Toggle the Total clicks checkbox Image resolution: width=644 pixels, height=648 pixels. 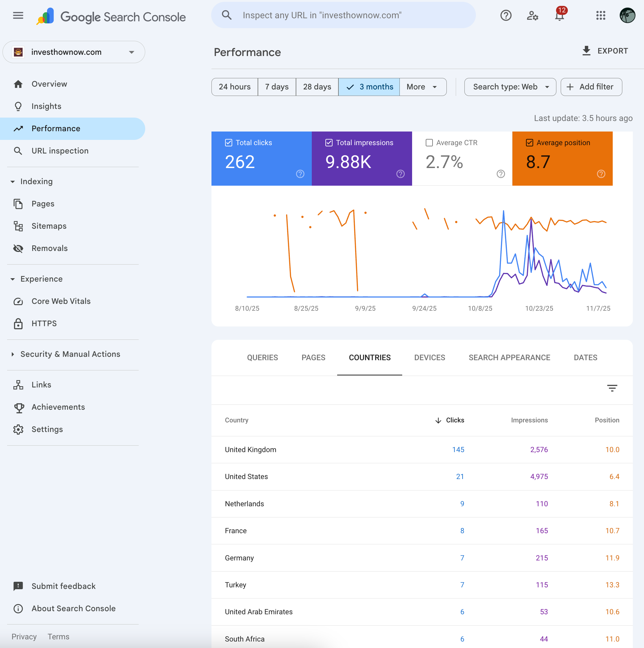(x=228, y=143)
